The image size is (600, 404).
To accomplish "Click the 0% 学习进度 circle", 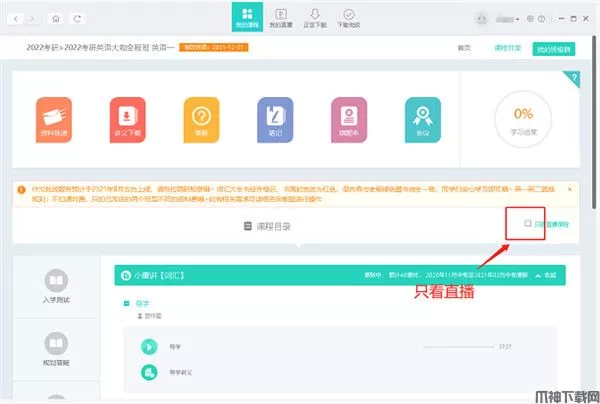I will pos(523,119).
